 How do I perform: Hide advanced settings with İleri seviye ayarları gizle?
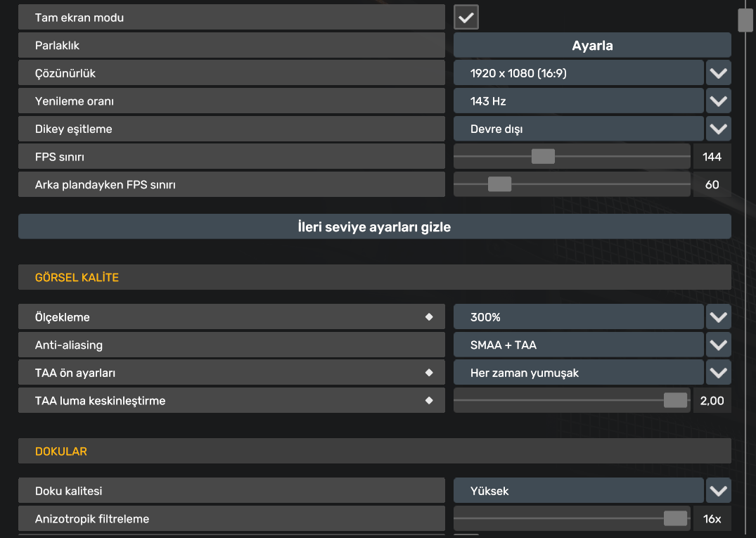pyautogui.click(x=374, y=227)
